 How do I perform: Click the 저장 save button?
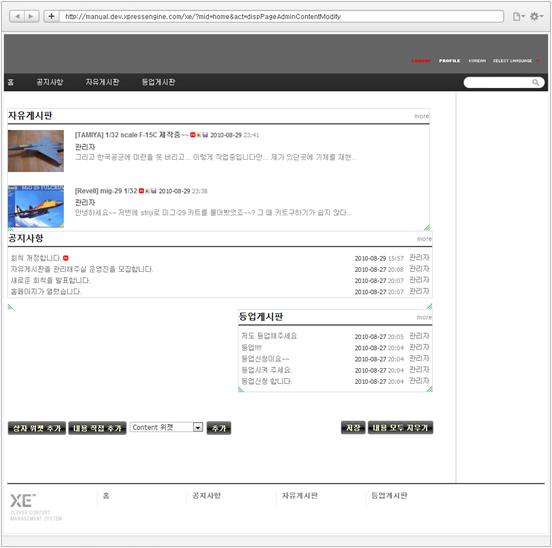coord(353,428)
